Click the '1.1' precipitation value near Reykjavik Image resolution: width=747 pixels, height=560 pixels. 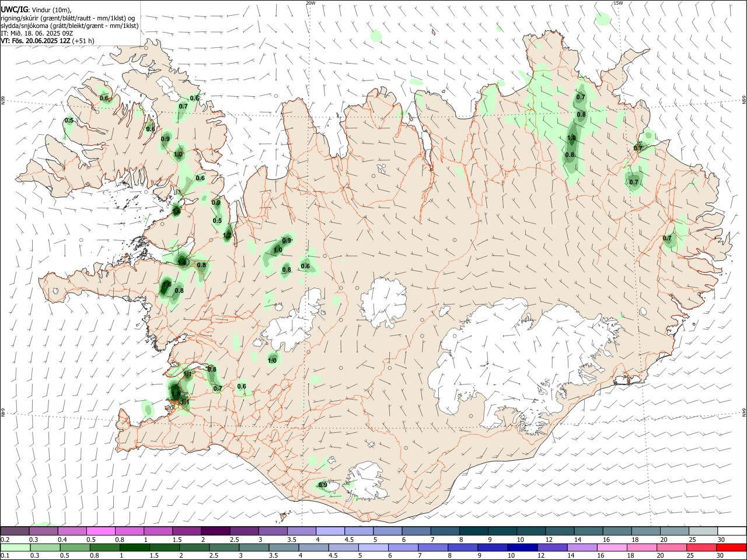click(185, 402)
